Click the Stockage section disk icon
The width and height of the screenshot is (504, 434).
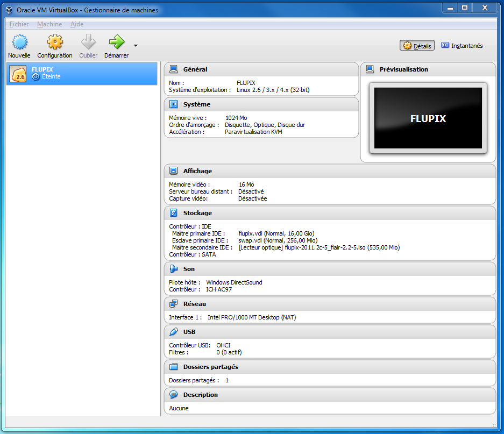point(174,213)
